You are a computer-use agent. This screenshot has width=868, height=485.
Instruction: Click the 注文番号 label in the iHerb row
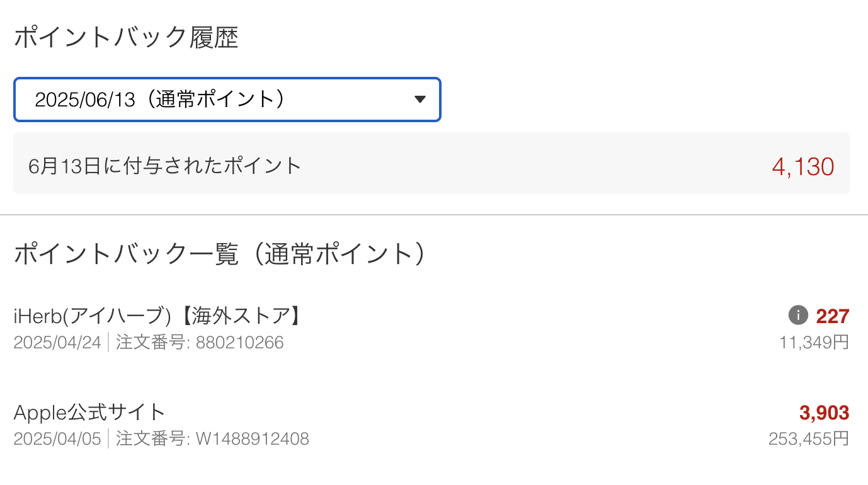pos(151,343)
